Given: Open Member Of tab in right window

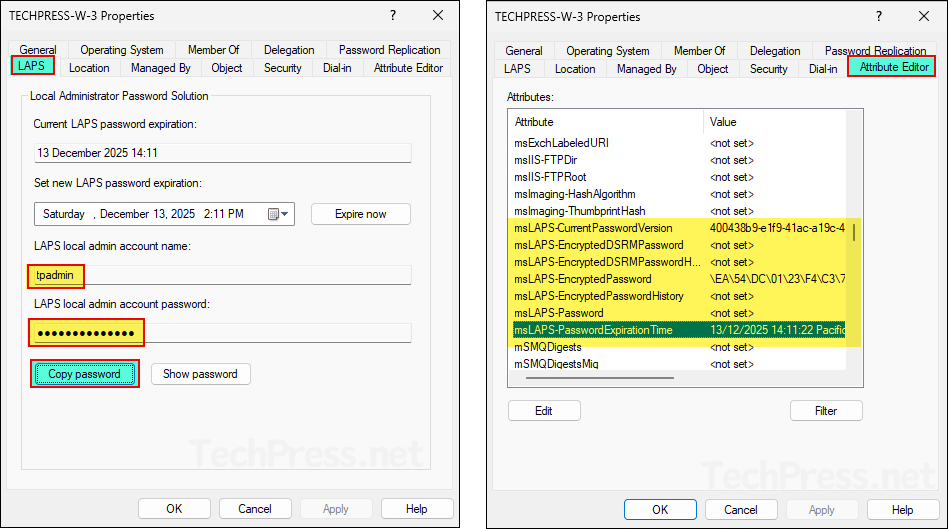Looking at the screenshot, I should (700, 51).
